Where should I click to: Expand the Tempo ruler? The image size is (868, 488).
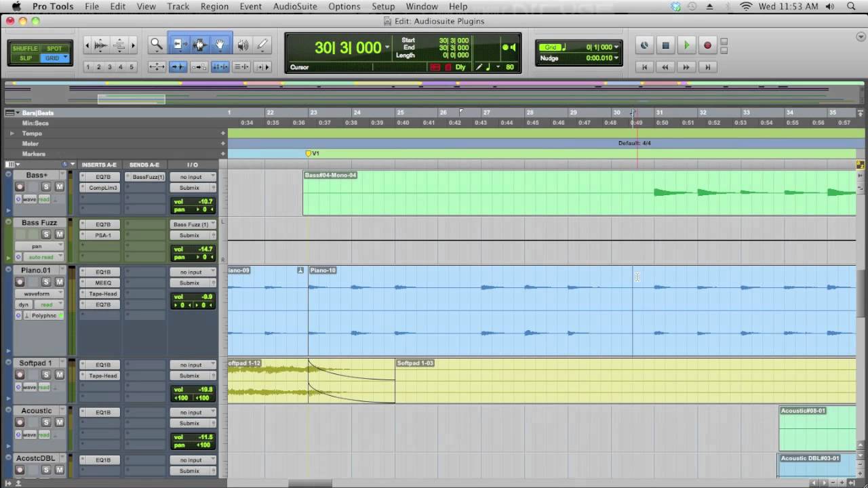[12, 134]
